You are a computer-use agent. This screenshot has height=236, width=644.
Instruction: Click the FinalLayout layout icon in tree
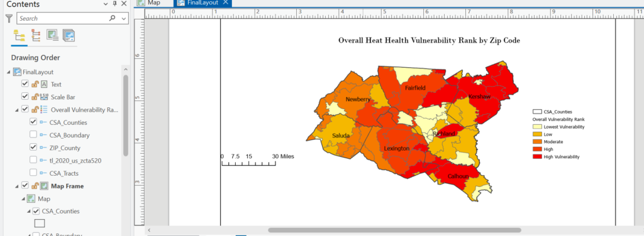[x=17, y=72]
